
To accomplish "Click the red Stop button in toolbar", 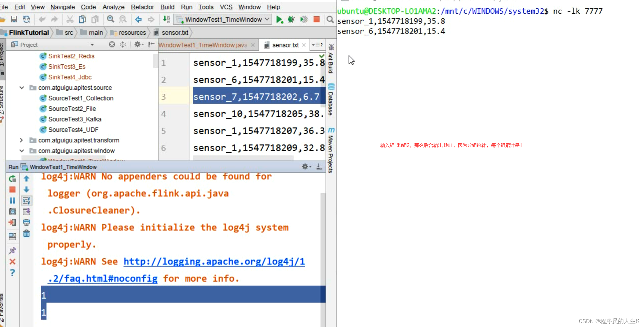I will (317, 20).
